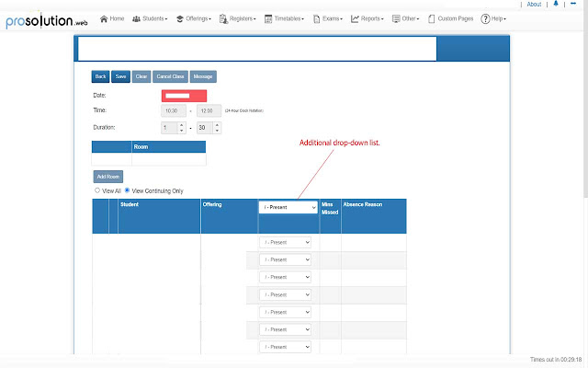Open the second row Present dropdown
The width and height of the screenshot is (588, 368).
[286, 259]
